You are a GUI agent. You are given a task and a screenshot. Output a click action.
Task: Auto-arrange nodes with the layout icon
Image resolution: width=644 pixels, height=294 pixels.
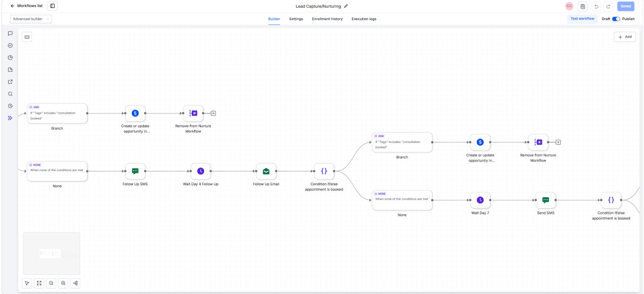(x=75, y=283)
